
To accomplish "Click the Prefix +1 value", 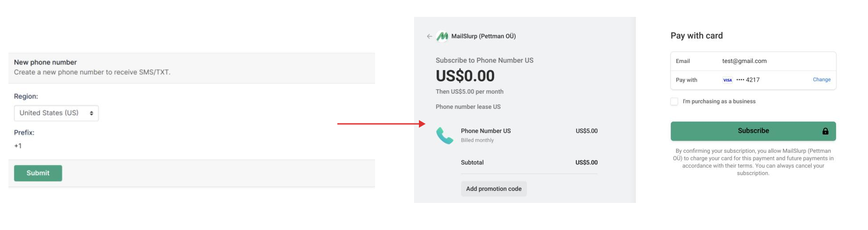I will (18, 146).
